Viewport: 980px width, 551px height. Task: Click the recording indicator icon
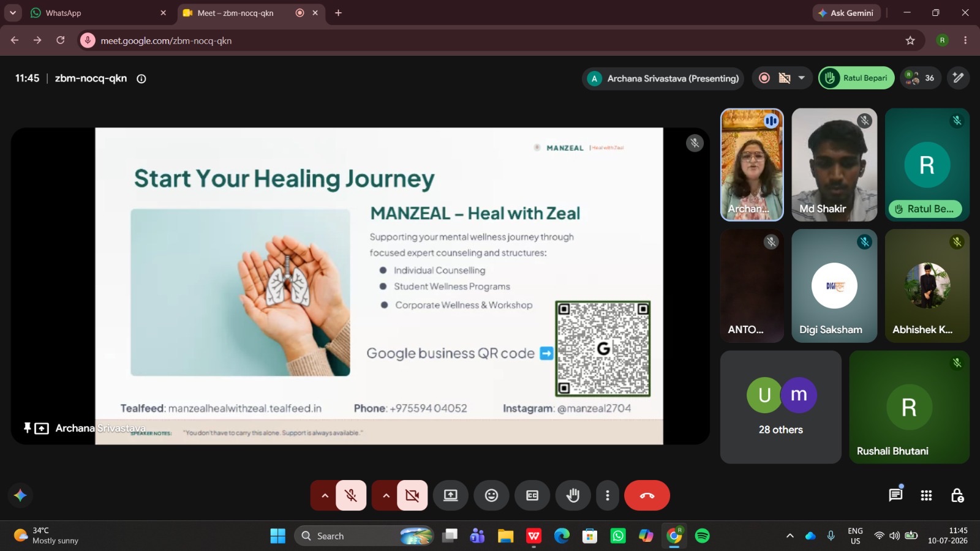[x=764, y=78]
